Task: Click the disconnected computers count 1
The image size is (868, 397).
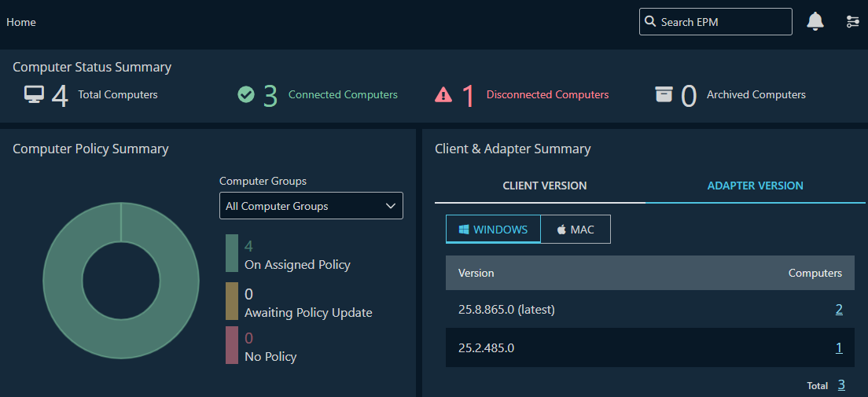Action: coord(469,96)
